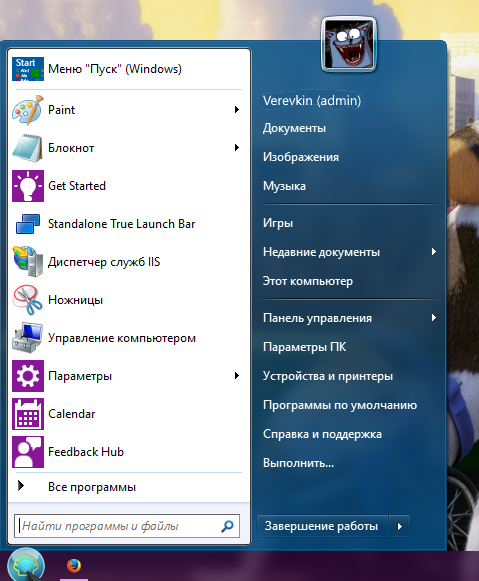Screen dimensions: 479x581
Task: Launch Paint from its palette icon
Action: pyautogui.click(x=28, y=110)
